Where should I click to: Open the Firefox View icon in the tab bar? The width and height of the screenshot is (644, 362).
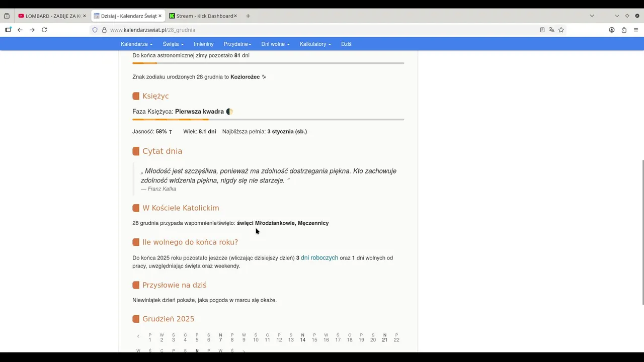tap(7, 16)
